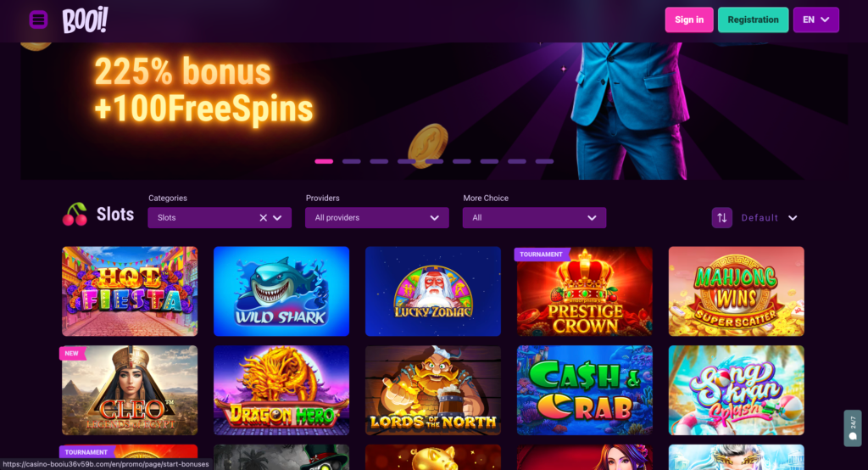Open the Cash & Crab game

point(585,390)
